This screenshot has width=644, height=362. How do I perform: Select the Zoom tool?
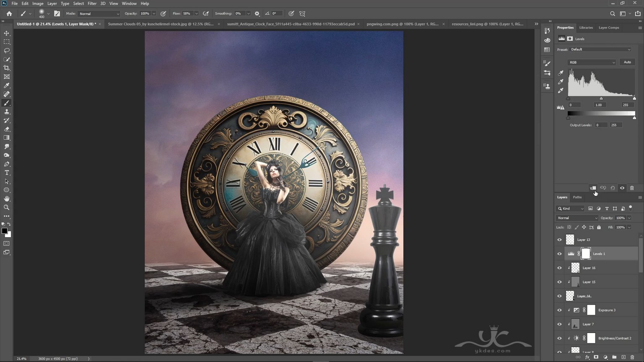(x=7, y=208)
